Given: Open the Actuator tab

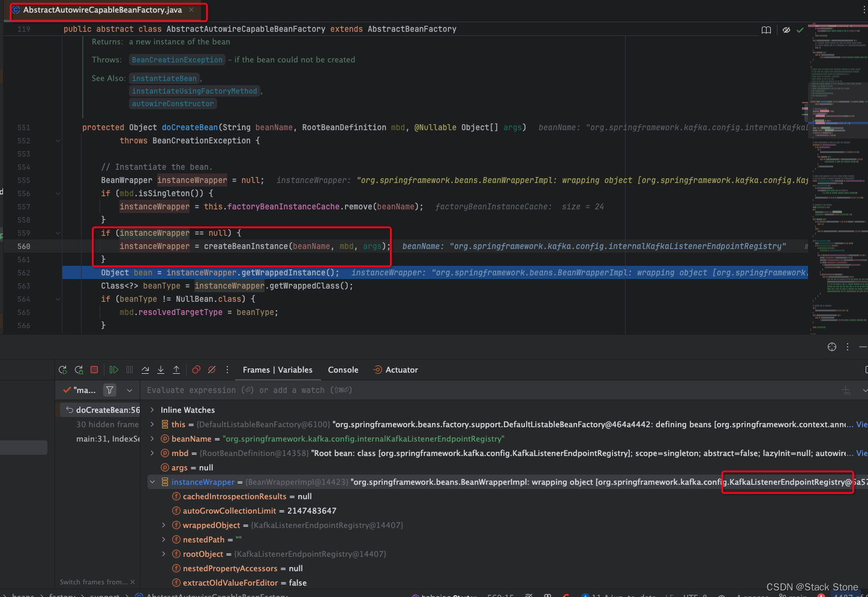Looking at the screenshot, I should (x=401, y=370).
